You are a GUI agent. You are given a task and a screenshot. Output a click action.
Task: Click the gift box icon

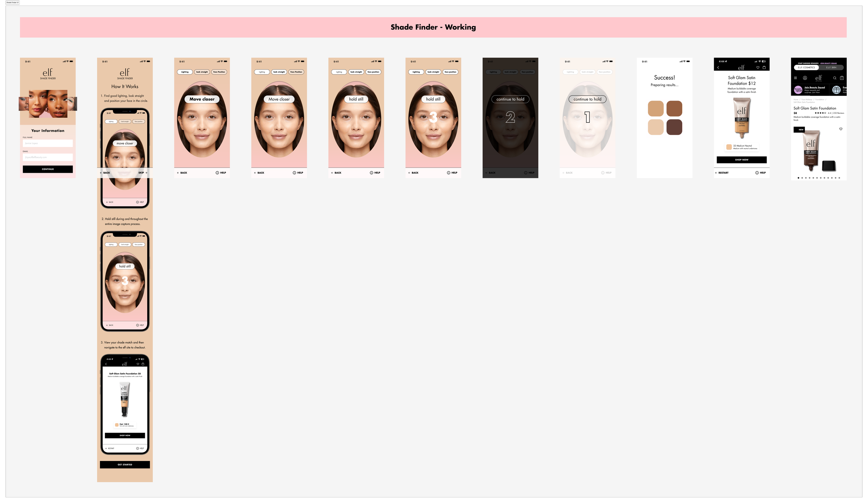pos(836,90)
